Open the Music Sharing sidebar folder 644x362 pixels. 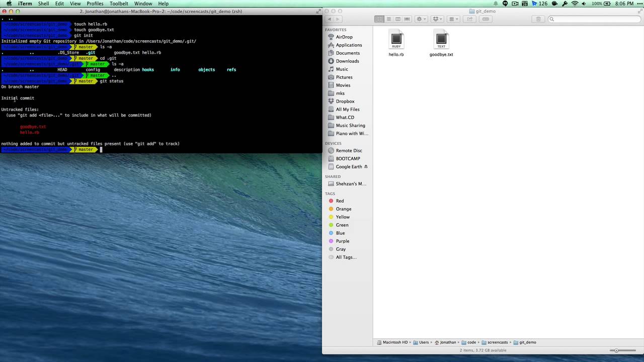(350, 125)
